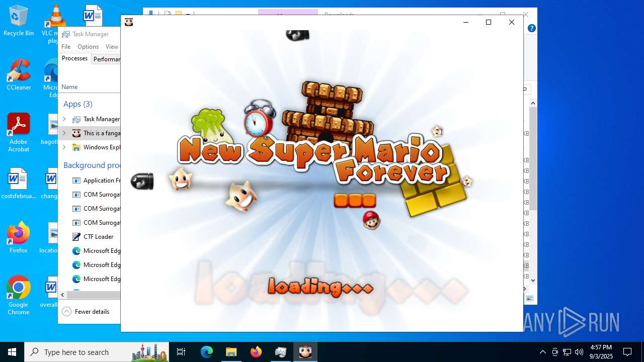Click the Background processes group header
The width and height of the screenshot is (644, 362).
[92, 165]
